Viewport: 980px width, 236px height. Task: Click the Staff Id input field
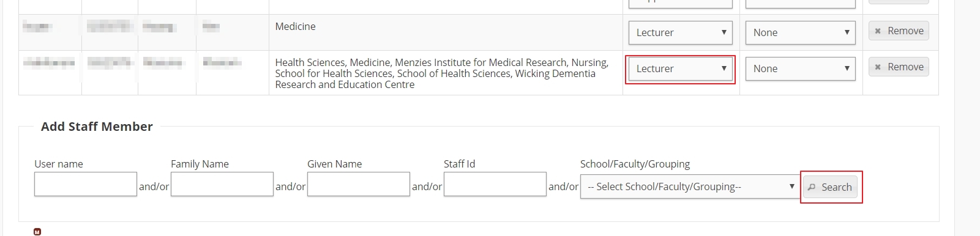coord(495,184)
